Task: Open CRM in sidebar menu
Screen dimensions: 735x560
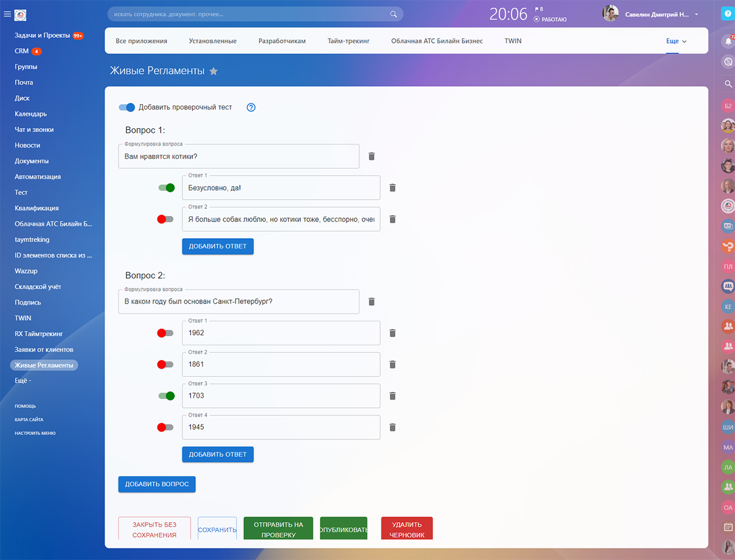Action: 22,51
